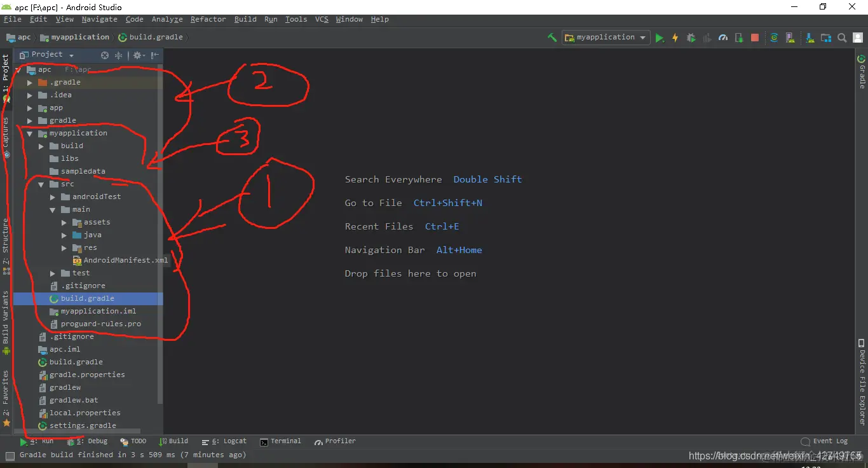This screenshot has width=868, height=468.
Task: Toggle tool window bars icon in status bar
Action: pos(10,455)
